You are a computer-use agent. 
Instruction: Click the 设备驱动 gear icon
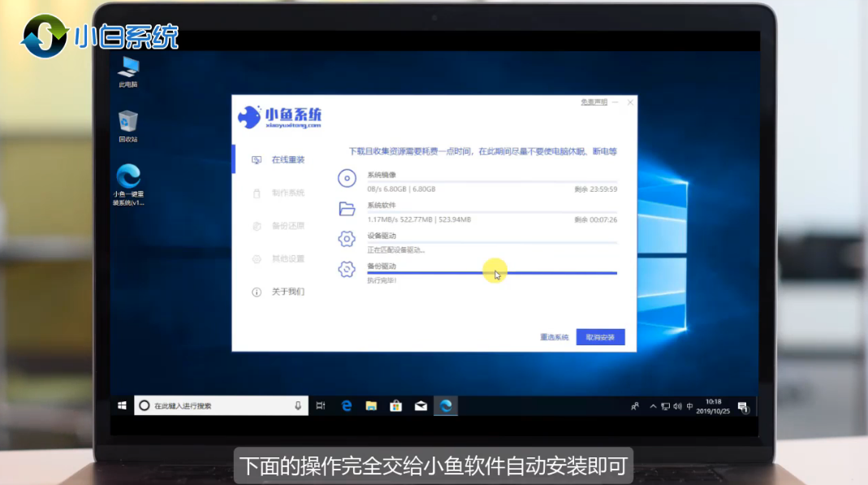[x=347, y=239]
